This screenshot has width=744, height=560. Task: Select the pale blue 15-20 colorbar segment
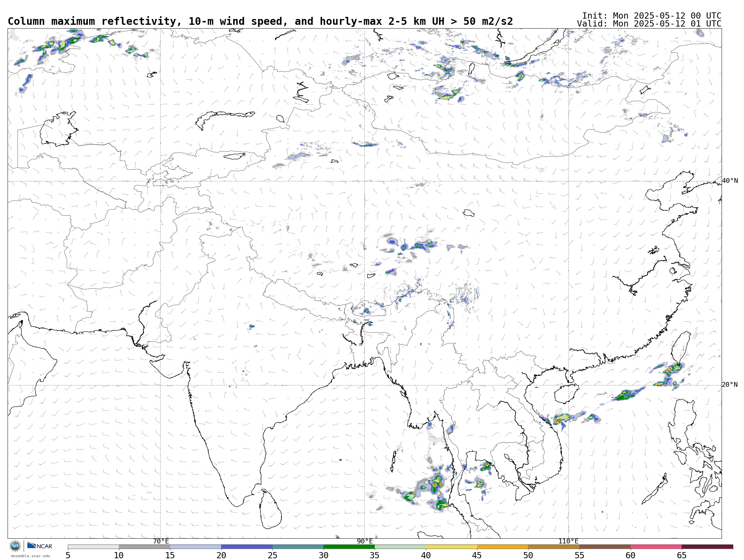[196, 547]
